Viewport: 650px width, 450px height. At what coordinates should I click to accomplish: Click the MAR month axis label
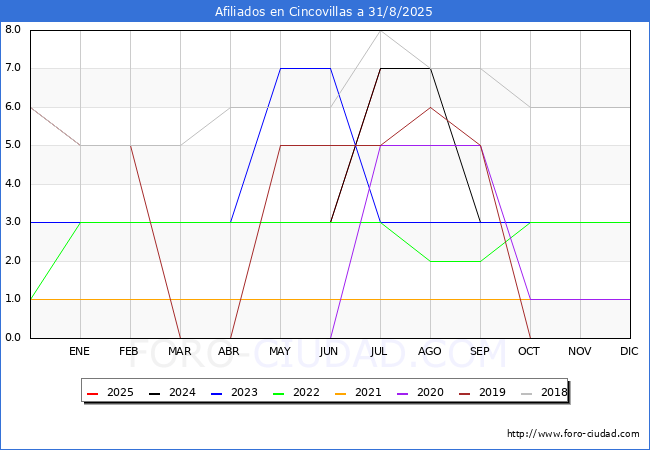179,351
